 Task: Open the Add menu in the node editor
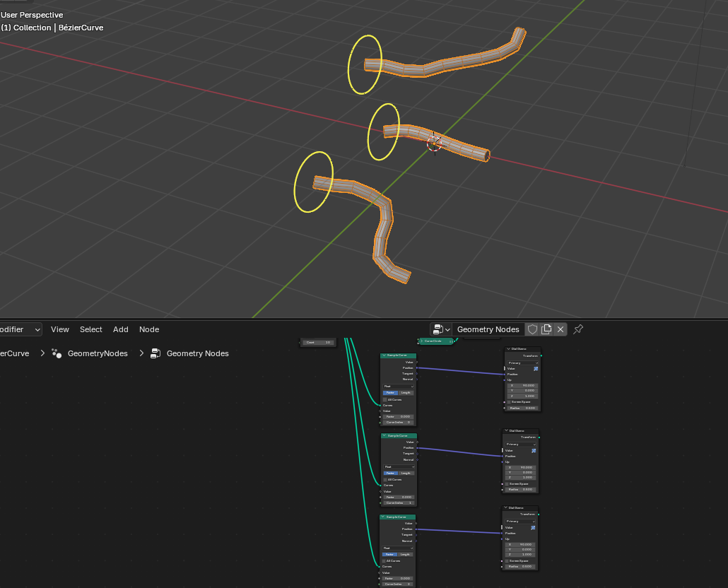pos(121,329)
